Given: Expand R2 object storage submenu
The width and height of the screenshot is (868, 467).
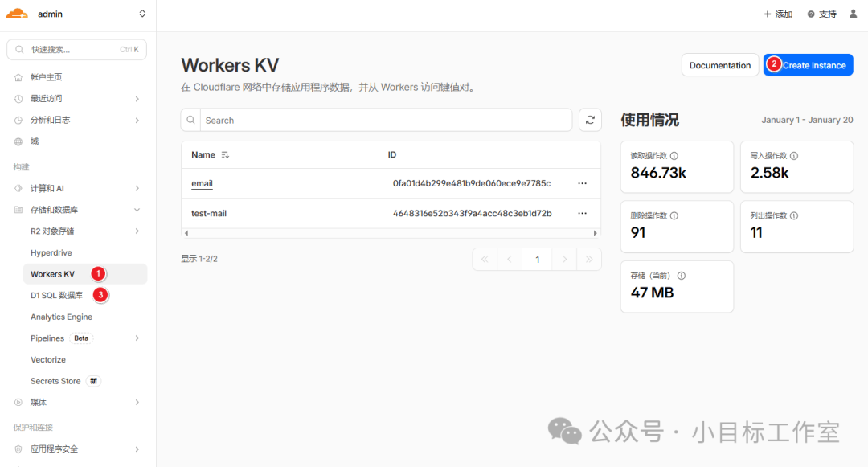Looking at the screenshot, I should (x=137, y=231).
